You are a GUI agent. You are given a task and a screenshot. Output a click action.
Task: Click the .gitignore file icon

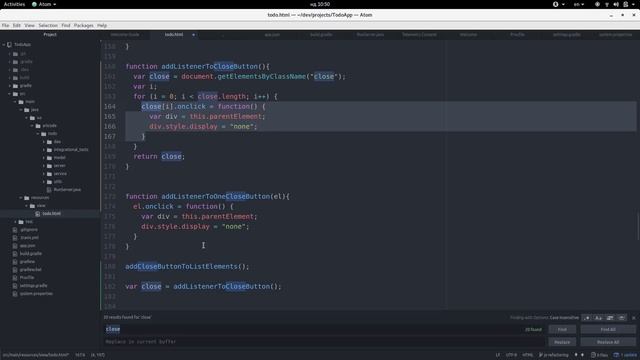point(15,230)
